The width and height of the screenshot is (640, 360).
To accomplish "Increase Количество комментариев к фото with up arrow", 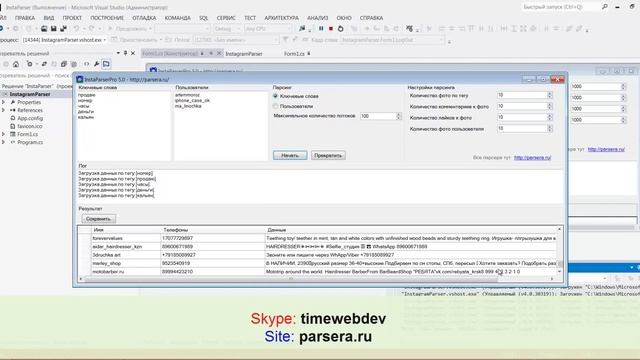I will pyautogui.click(x=550, y=104).
